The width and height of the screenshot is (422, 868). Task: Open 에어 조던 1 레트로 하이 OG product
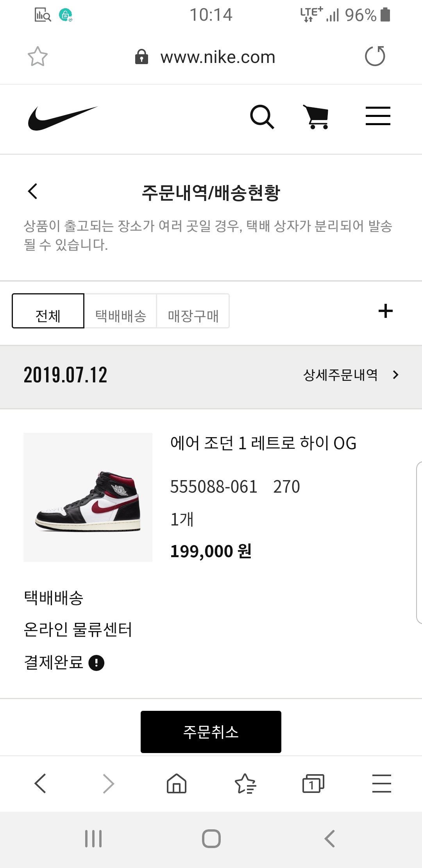[263, 443]
